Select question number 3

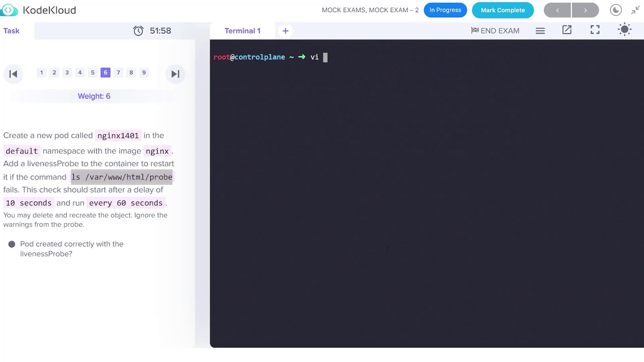coord(67,73)
